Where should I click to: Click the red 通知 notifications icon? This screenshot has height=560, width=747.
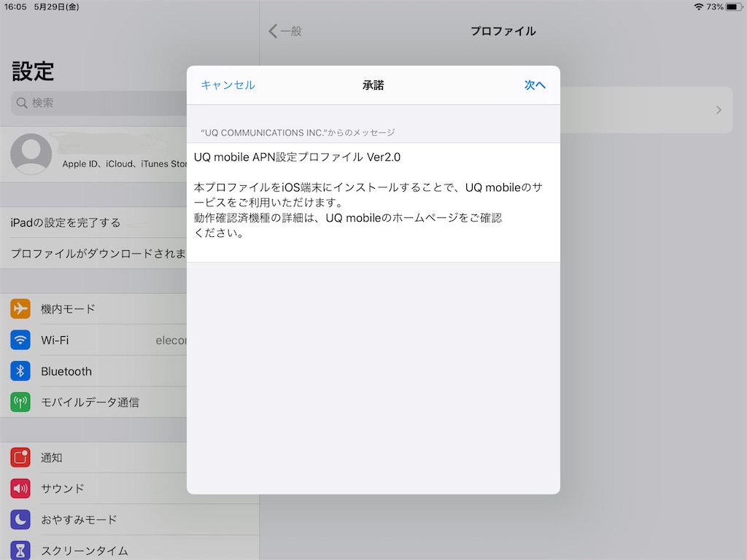[x=20, y=458]
